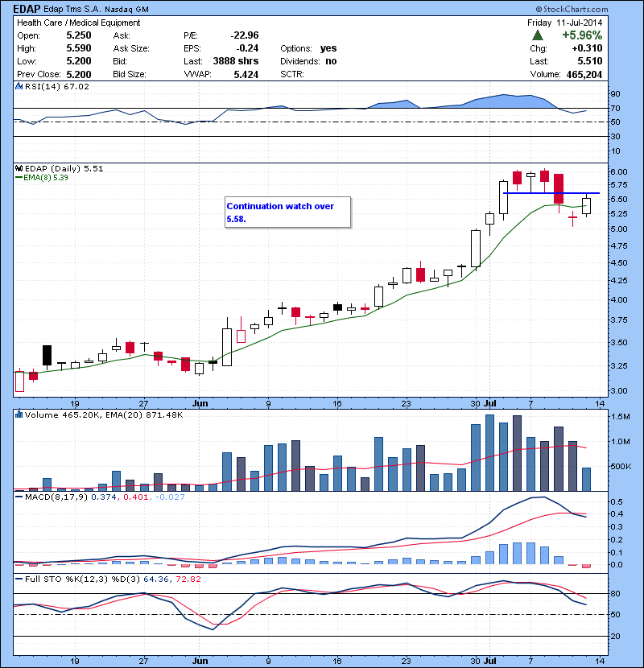This screenshot has height=668, width=644.
Task: Click the EDAP Daily candlestick icon
Action: 19,168
